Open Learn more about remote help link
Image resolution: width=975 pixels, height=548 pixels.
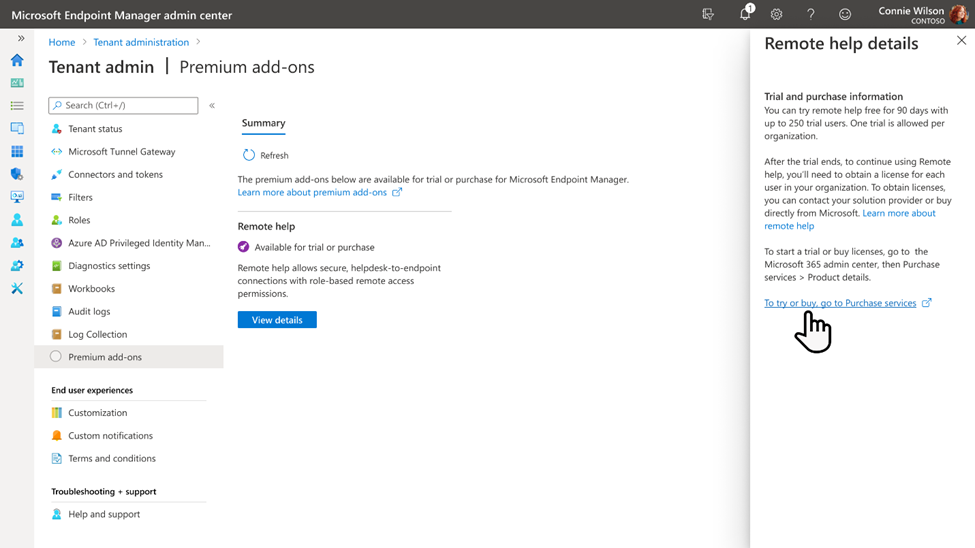point(899,213)
